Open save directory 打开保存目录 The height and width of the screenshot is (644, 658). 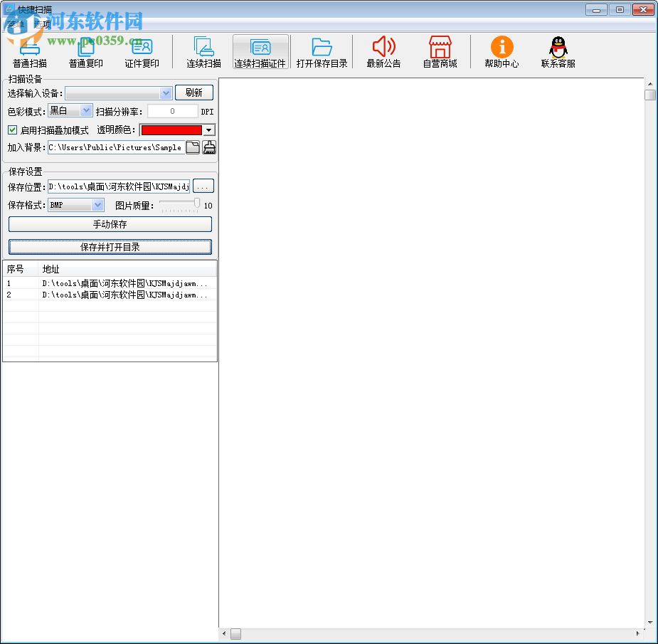point(322,52)
